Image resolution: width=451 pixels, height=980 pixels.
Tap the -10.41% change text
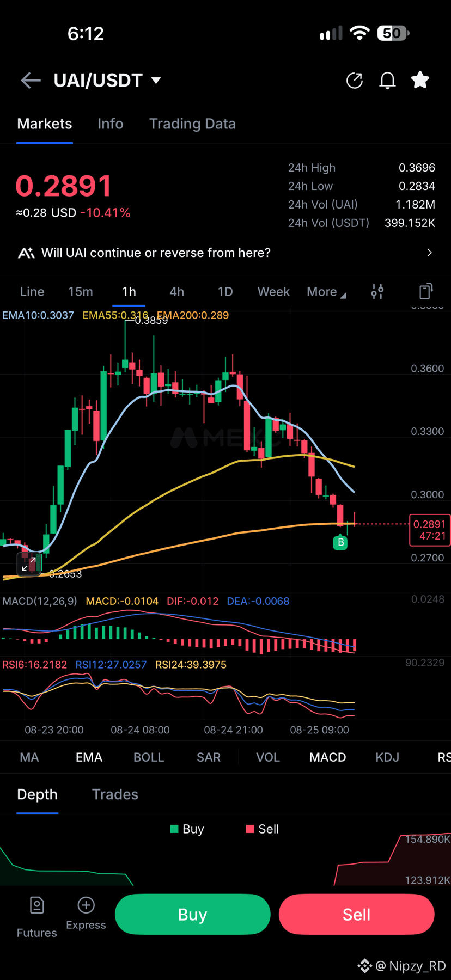(105, 213)
